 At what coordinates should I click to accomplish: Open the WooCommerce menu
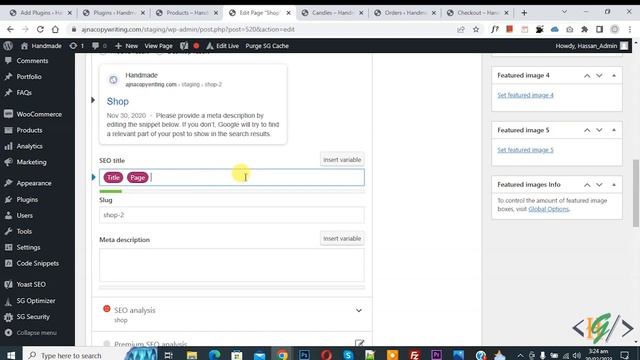point(39,114)
